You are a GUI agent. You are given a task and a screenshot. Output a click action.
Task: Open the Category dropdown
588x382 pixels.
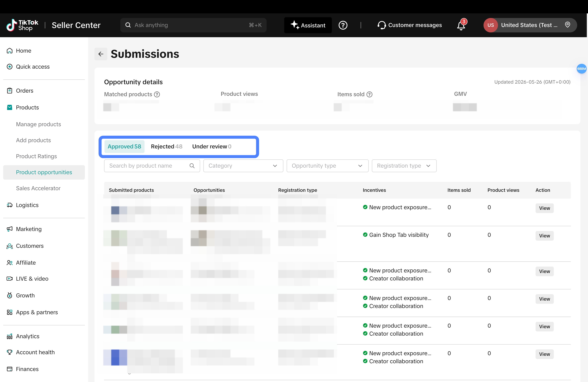tap(243, 166)
